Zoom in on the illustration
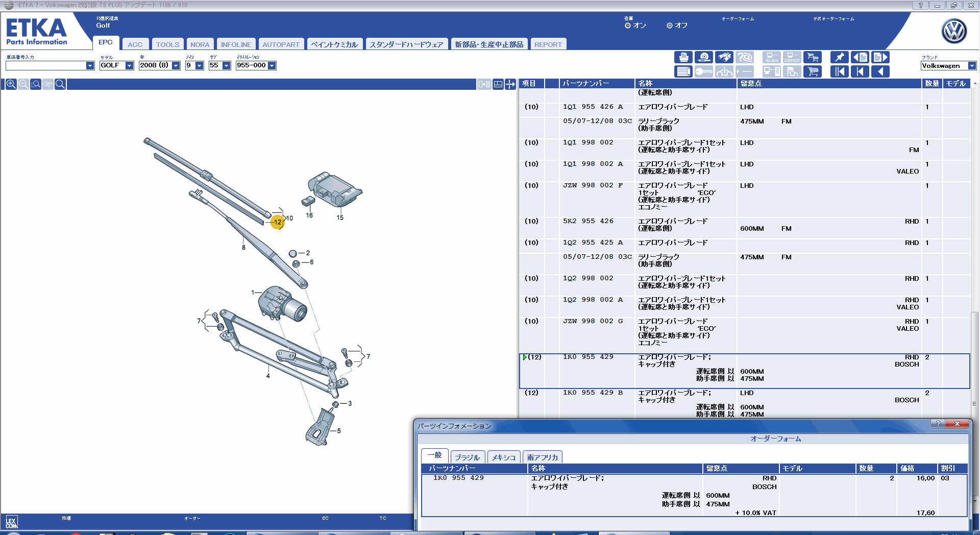 (x=11, y=84)
